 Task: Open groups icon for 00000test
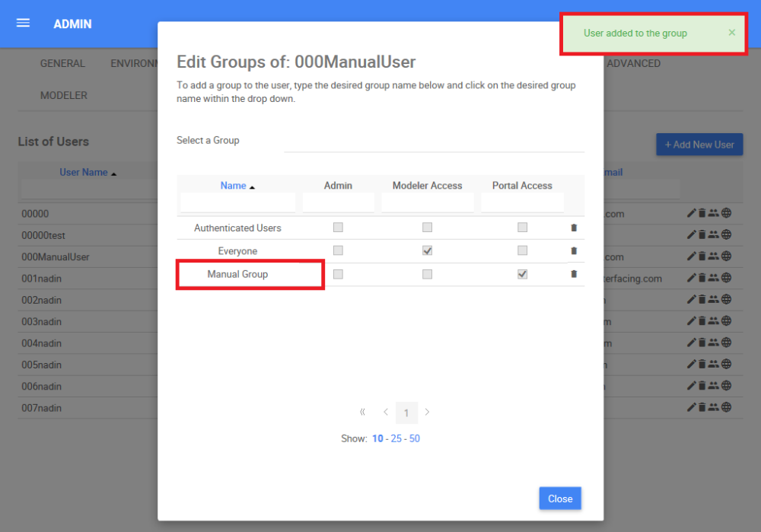(713, 235)
